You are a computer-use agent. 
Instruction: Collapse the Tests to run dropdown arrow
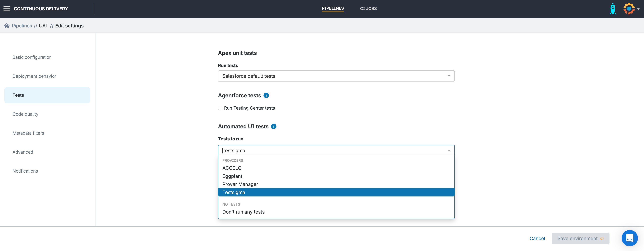[449, 150]
